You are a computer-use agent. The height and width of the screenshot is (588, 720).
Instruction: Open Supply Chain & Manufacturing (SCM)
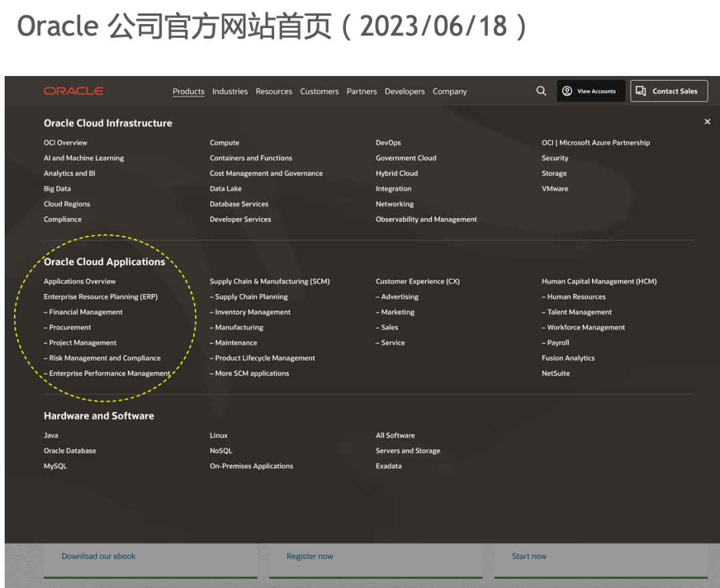click(270, 281)
